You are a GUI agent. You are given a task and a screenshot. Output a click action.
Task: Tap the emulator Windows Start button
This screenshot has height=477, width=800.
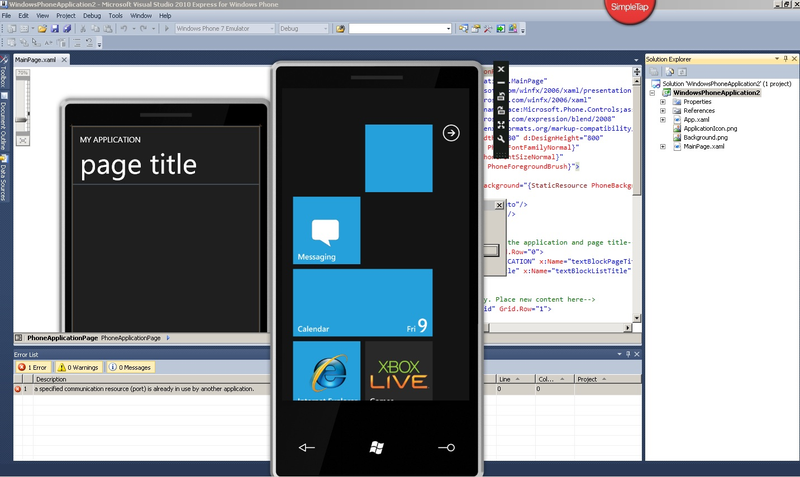[x=376, y=447]
